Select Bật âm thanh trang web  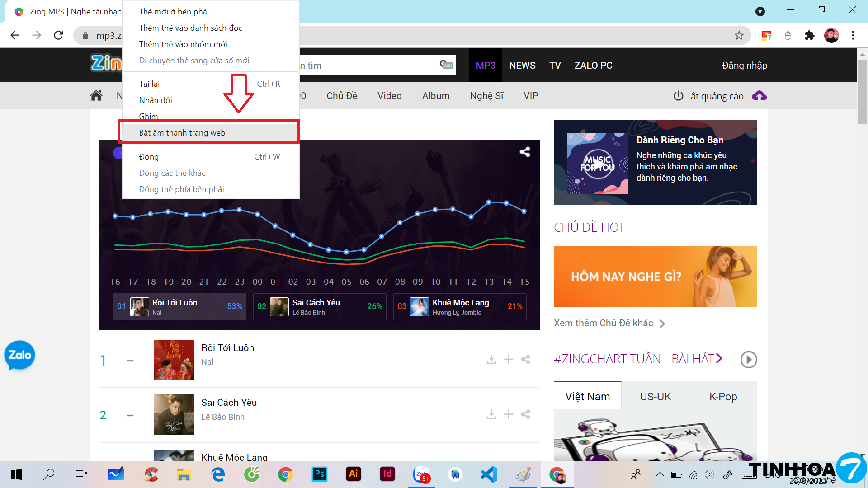click(182, 133)
